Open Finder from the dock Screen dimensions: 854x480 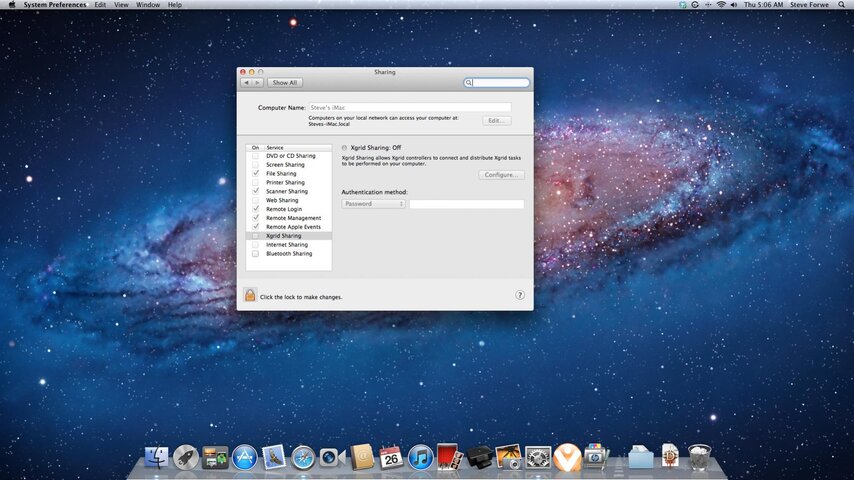click(156, 457)
